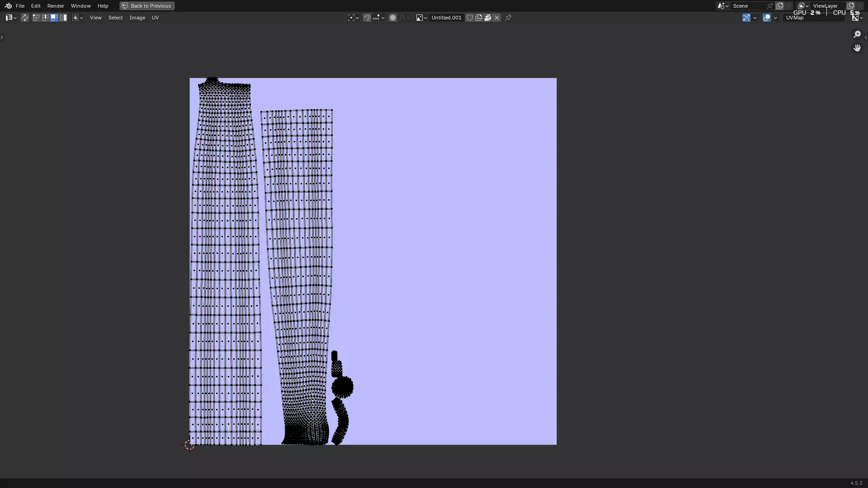This screenshot has width=868, height=488.
Task: Open the File menu
Action: click(x=20, y=6)
